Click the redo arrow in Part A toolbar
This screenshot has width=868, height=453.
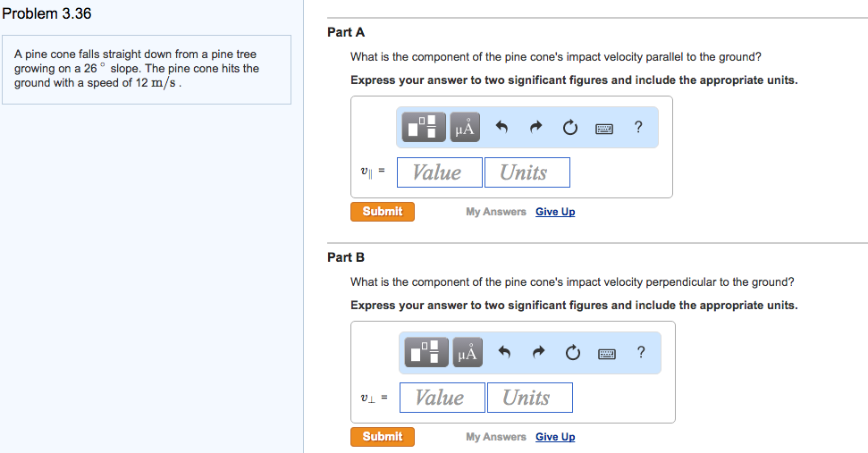[535, 128]
